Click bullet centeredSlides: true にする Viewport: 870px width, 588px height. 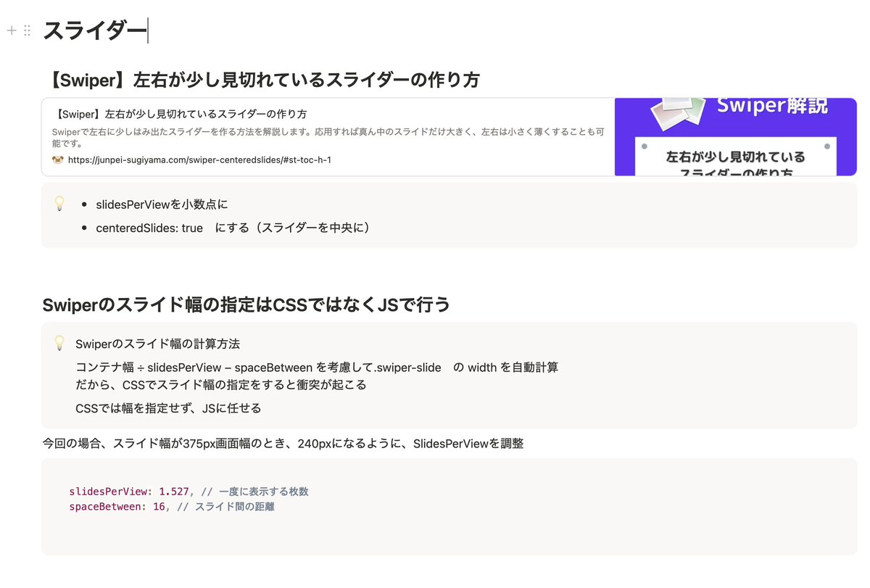[236, 228]
